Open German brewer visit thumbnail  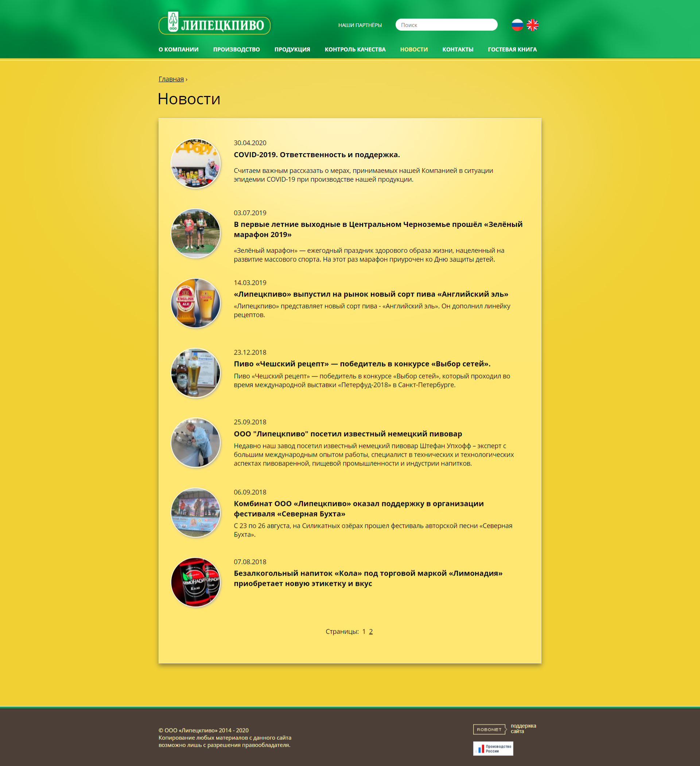tap(196, 443)
